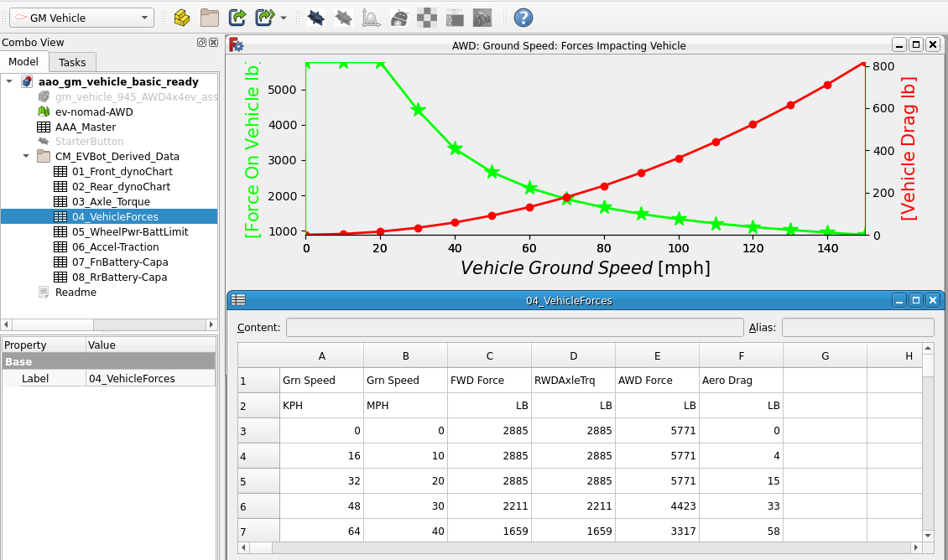948x560 pixels.
Task: Collapse the aao_gm_vehicle_basic_ready document tree
Action: pos(9,81)
